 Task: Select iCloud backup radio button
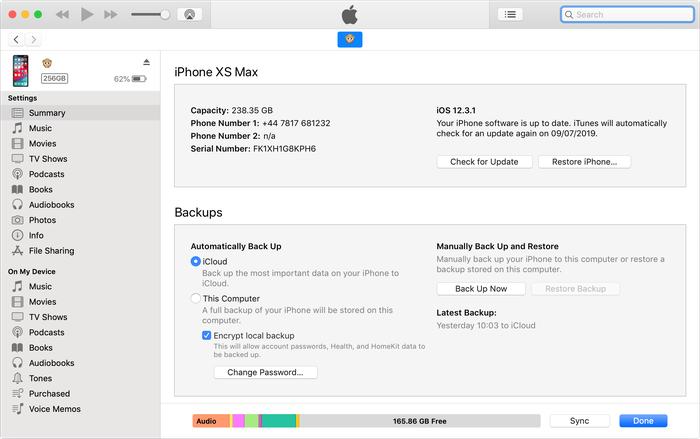click(196, 261)
